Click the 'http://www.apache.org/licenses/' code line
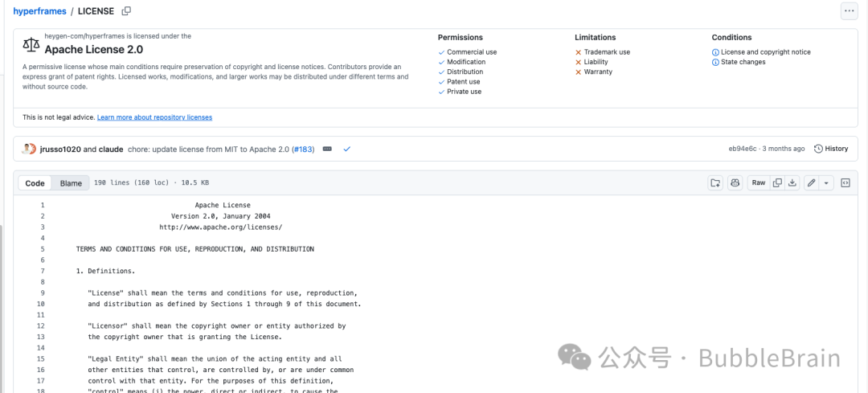The image size is (868, 393). tap(221, 227)
